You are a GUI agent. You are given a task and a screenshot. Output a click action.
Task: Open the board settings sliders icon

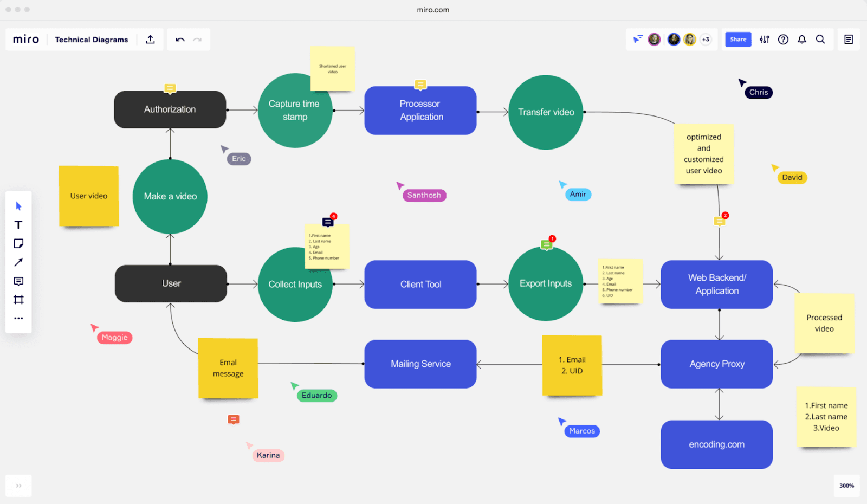765,40
